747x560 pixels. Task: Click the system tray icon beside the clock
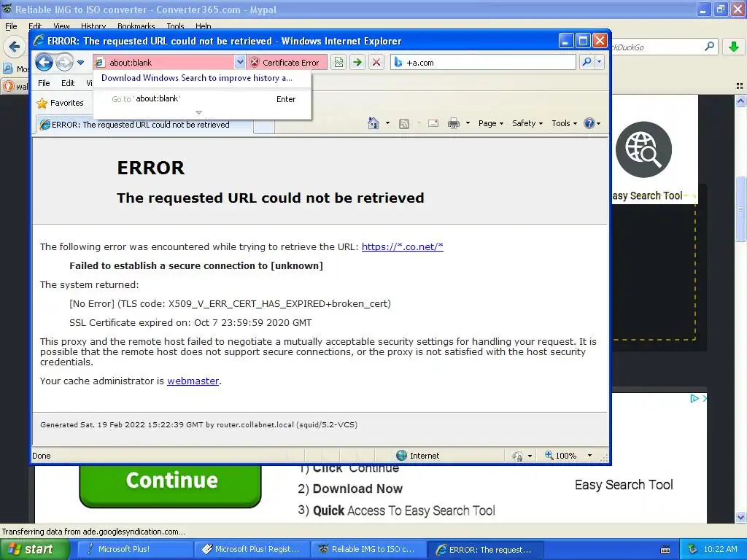693,549
